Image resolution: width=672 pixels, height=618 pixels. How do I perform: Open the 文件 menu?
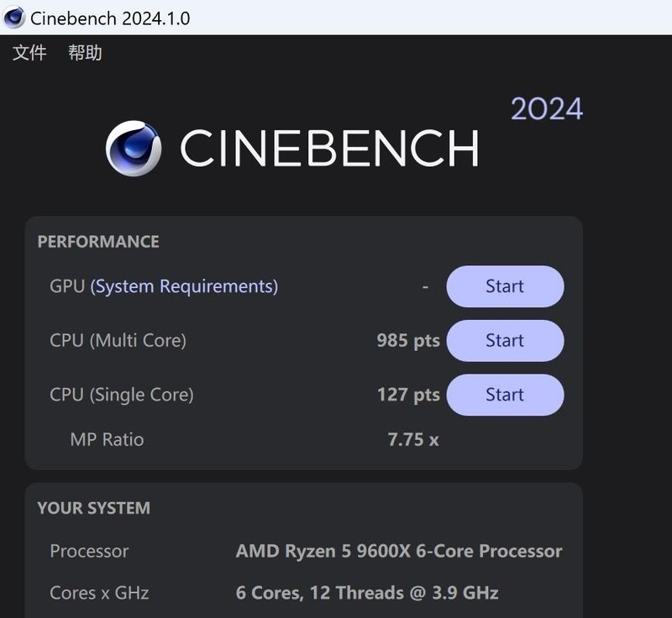[x=29, y=53]
